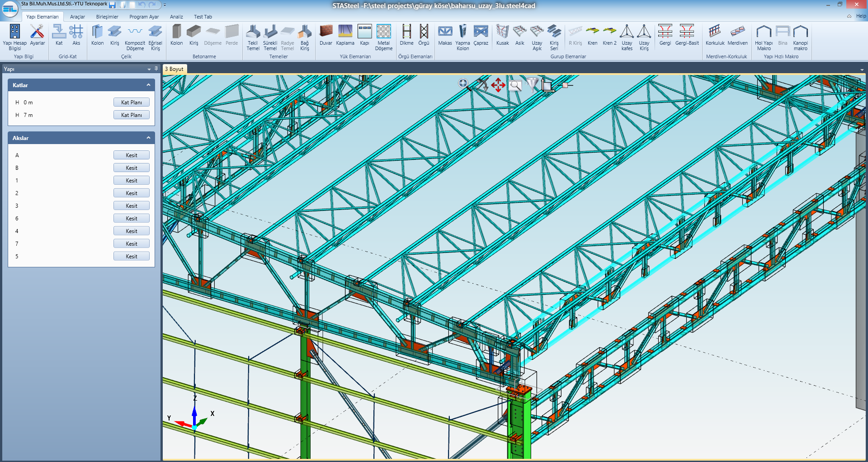Select Metal Döşeme tool

coord(383,37)
